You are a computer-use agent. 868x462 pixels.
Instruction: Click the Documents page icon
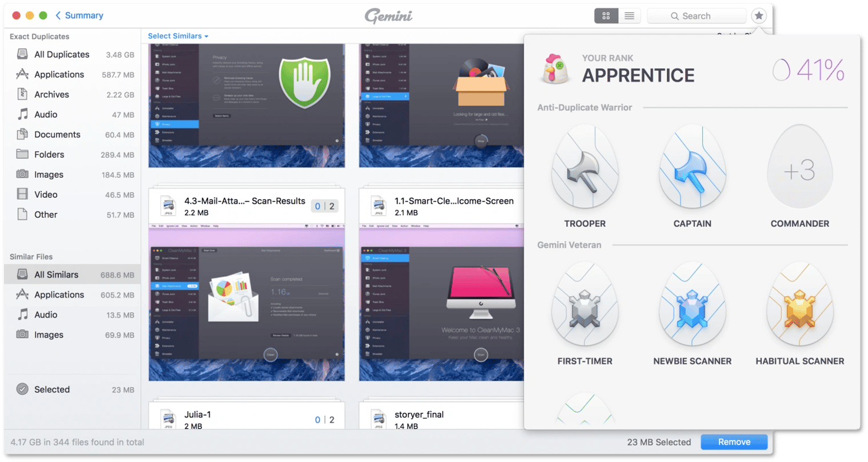pos(22,135)
